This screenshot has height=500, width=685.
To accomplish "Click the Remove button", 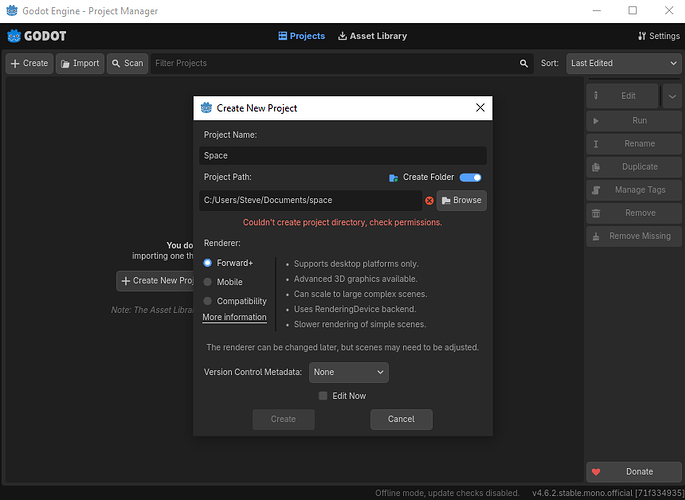I will 634,213.
